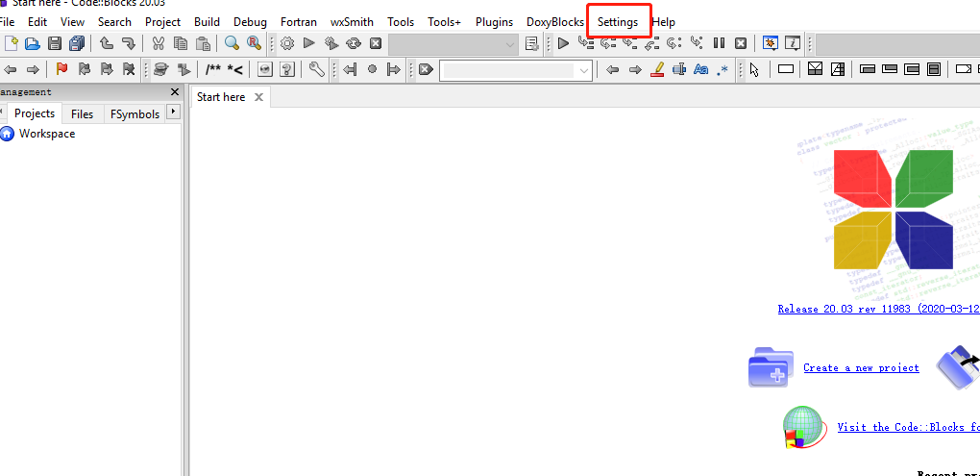Viewport: 980px width, 476px height.
Task: Toggle the Highlight search results icon
Action: pyautogui.click(x=657, y=69)
